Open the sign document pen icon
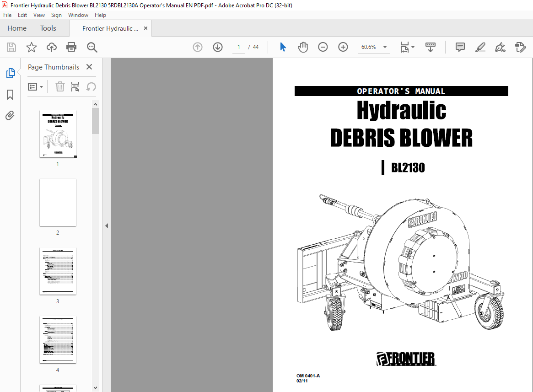Image resolution: width=533 pixels, height=392 pixels. (x=500, y=47)
